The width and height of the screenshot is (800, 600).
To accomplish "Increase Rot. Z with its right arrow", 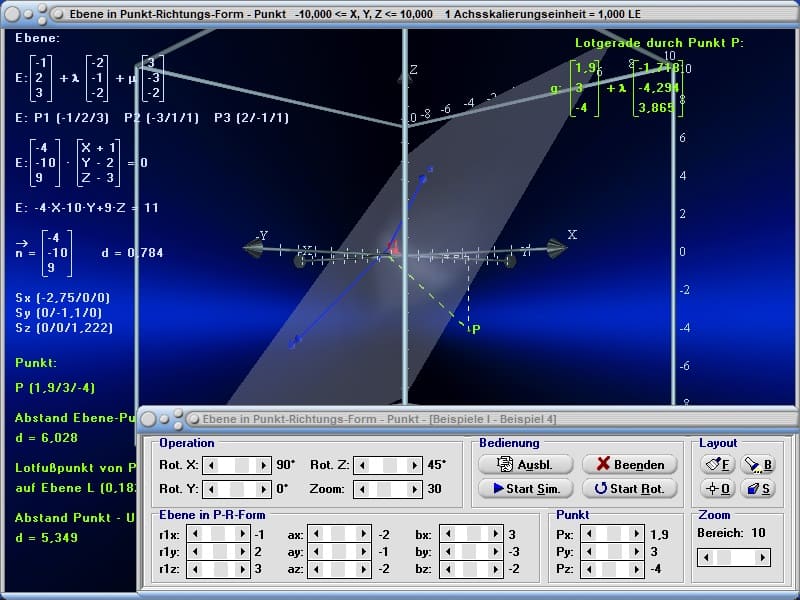I will click(x=414, y=465).
